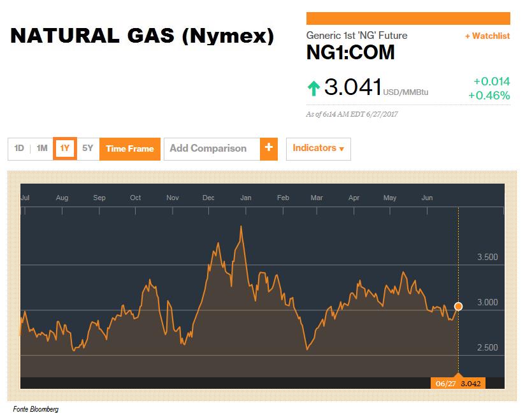Screen dimensions: 532x413
Task: Select the 1M time range
Action: pyautogui.click(x=42, y=149)
